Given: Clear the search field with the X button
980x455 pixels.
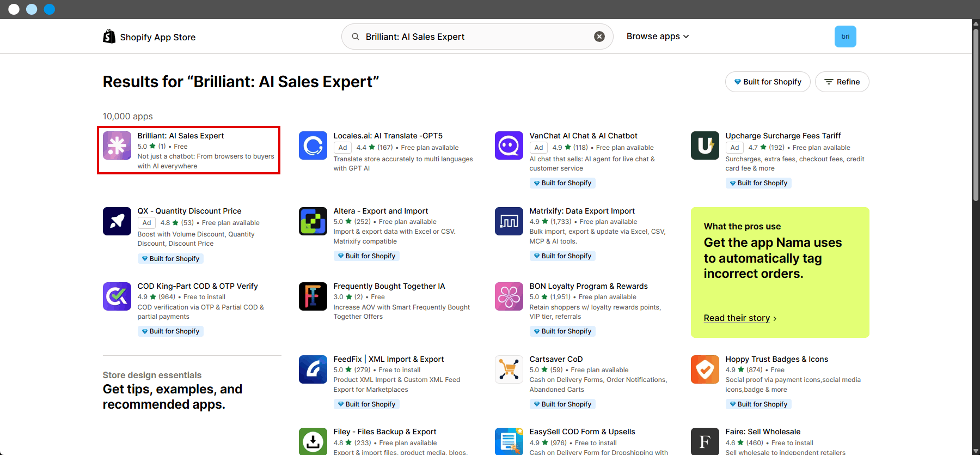Looking at the screenshot, I should pyautogui.click(x=599, y=37).
